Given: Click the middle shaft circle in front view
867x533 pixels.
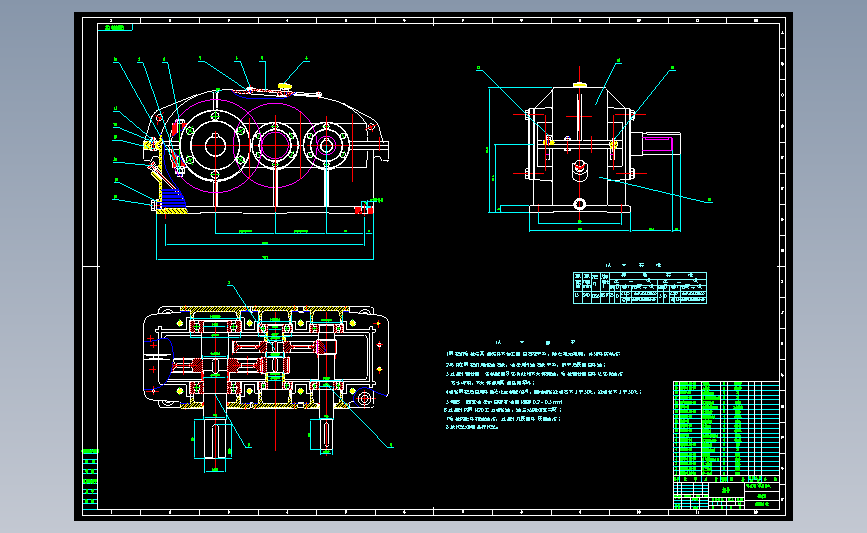Looking at the screenshot, I should tap(275, 145).
